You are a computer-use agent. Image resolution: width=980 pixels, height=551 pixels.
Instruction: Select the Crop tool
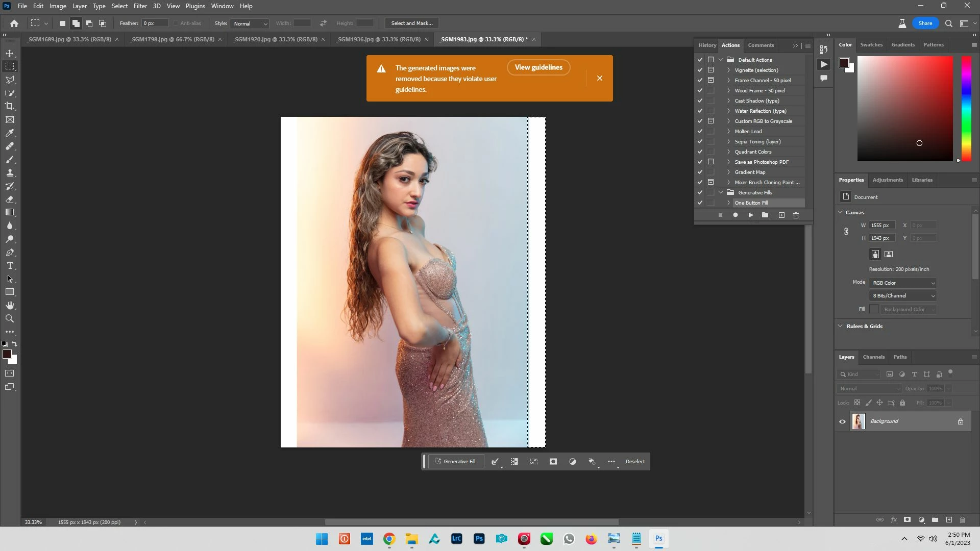pyautogui.click(x=10, y=106)
